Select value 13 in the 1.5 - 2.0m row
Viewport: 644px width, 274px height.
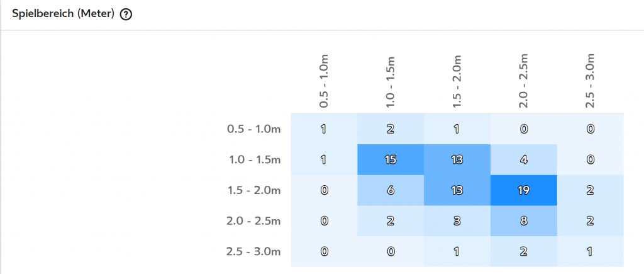point(457,190)
